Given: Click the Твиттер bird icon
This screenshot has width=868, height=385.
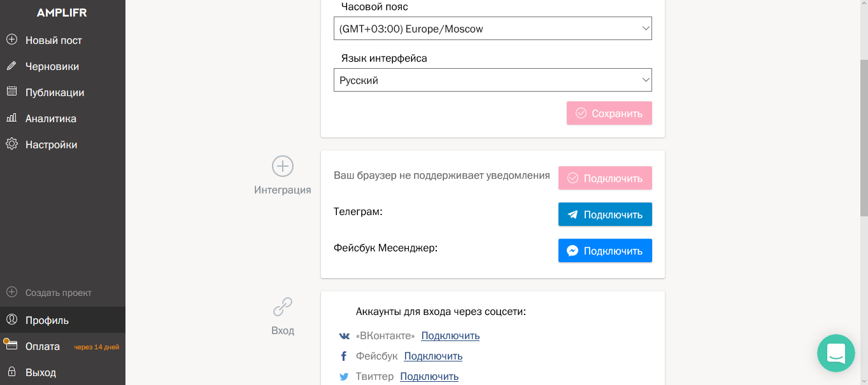Looking at the screenshot, I should click(x=344, y=377).
